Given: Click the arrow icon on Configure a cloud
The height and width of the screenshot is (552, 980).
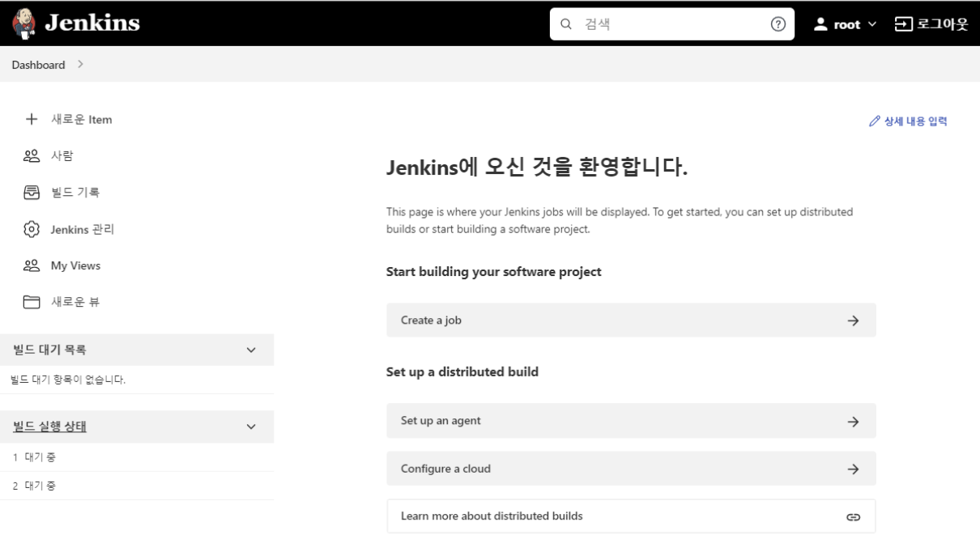Looking at the screenshot, I should tap(853, 469).
